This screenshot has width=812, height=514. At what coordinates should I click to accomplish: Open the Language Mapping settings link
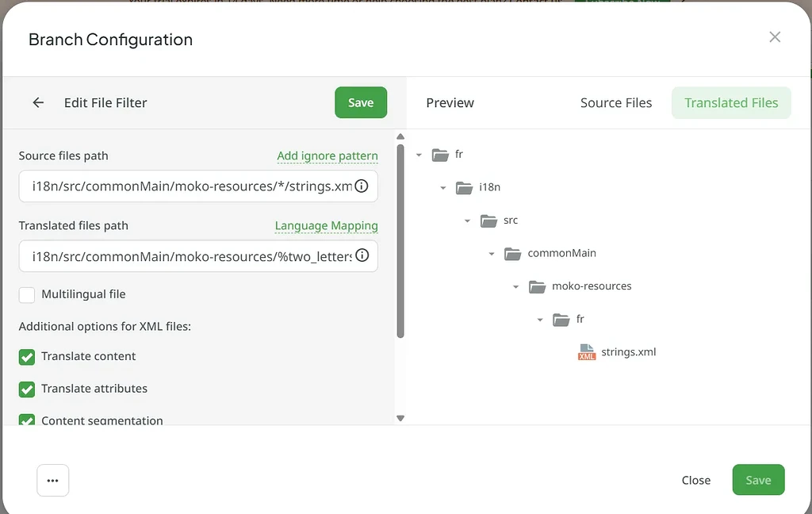pyautogui.click(x=326, y=225)
